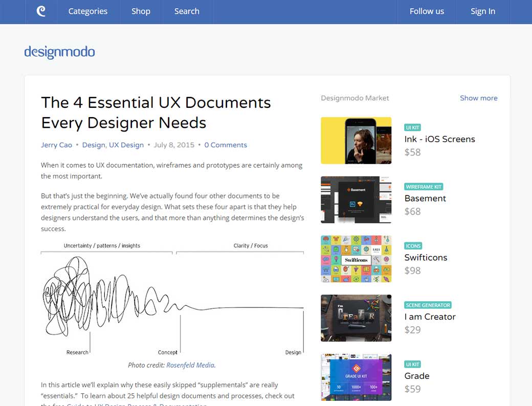532x406 pixels.
Task: Click the Follow us button
Action: coord(426,11)
